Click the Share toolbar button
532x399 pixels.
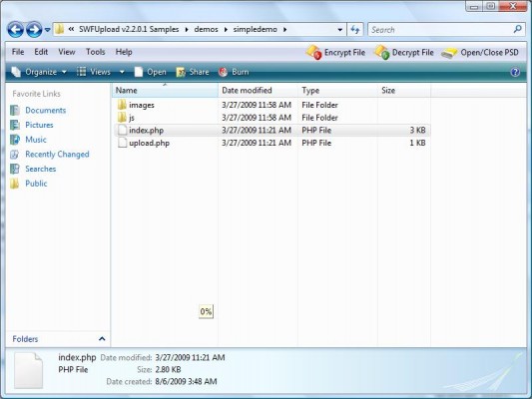click(193, 72)
